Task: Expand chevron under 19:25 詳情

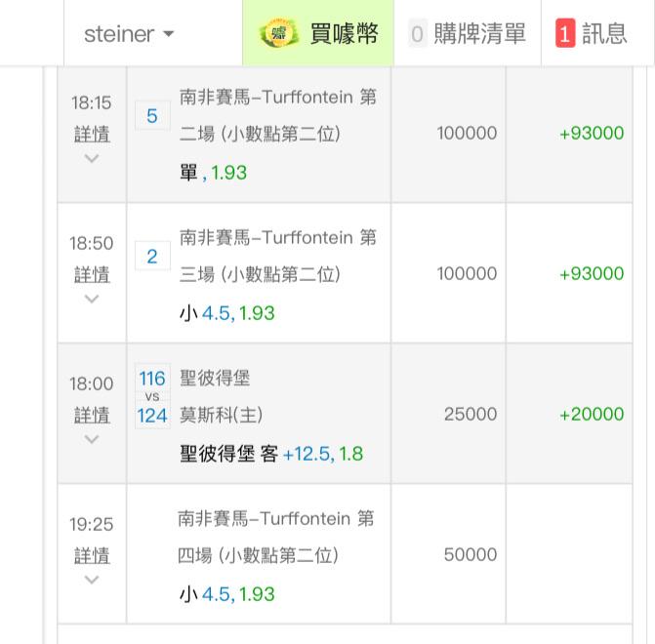Action: (x=92, y=580)
